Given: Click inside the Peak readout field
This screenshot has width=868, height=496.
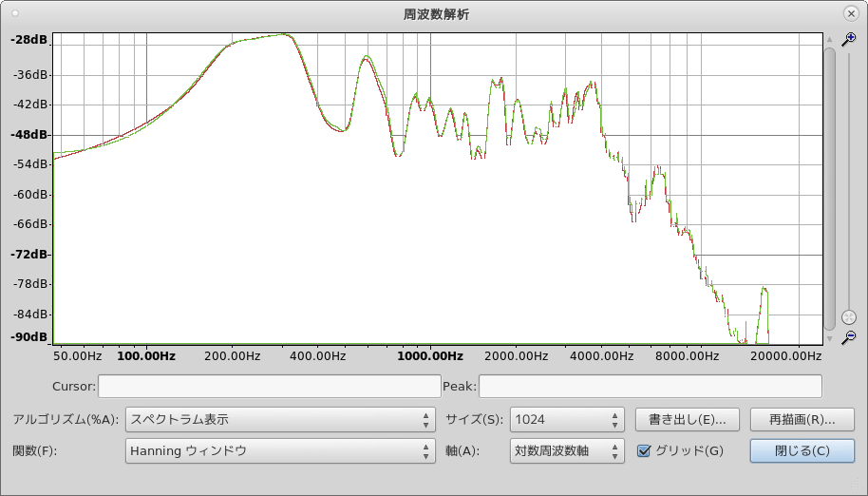Looking at the screenshot, I should click(x=650, y=386).
